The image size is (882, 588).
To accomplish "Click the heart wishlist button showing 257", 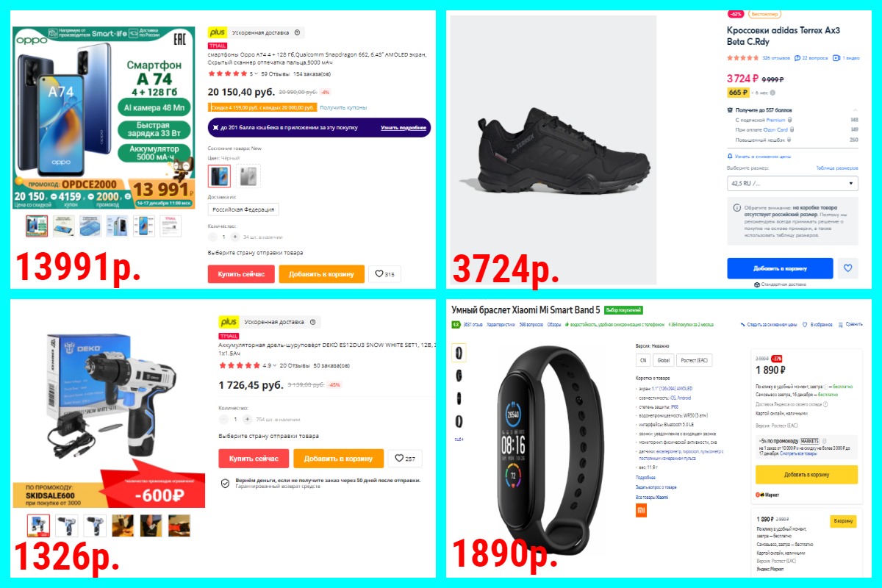I will click(404, 459).
